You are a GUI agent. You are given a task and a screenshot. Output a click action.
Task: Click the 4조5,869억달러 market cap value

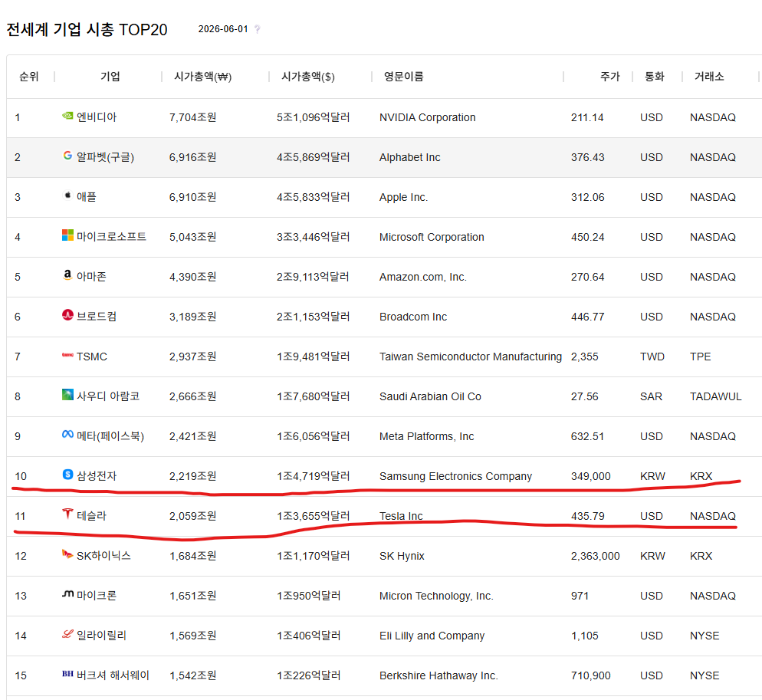point(313,157)
